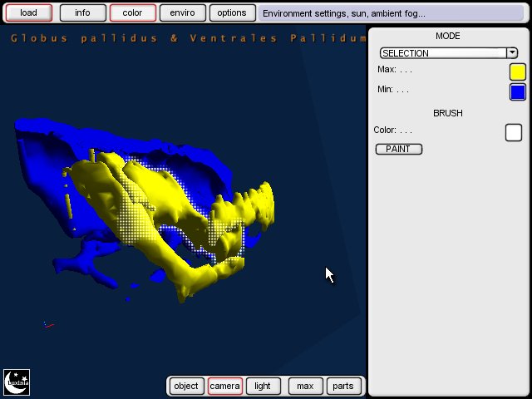532x399 pixels.
Task: Click the moon logo icon
Action: point(17,382)
